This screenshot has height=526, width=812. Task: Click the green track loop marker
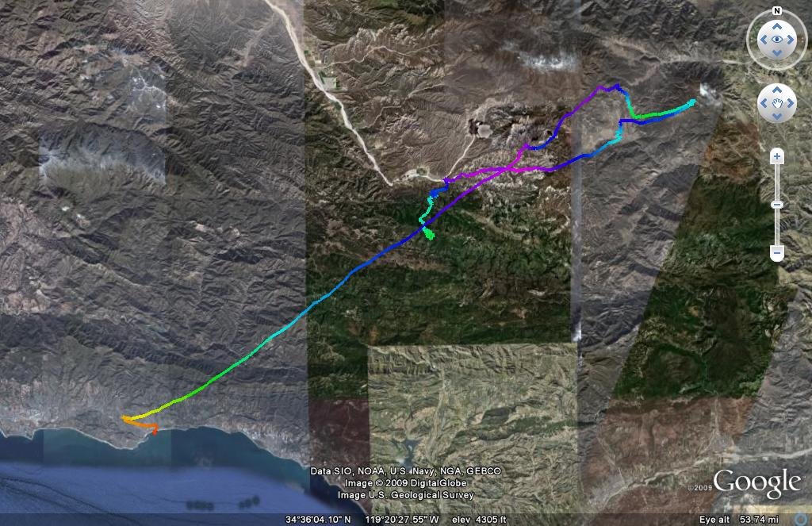click(429, 234)
